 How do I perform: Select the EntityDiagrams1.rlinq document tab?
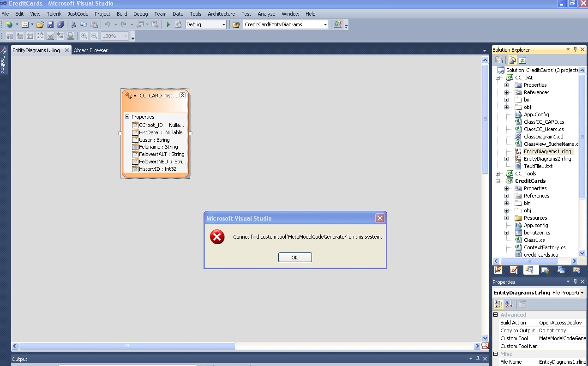36,50
